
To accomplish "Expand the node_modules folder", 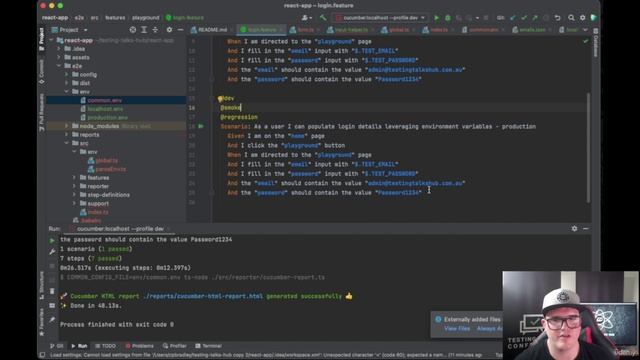I will tap(67, 126).
